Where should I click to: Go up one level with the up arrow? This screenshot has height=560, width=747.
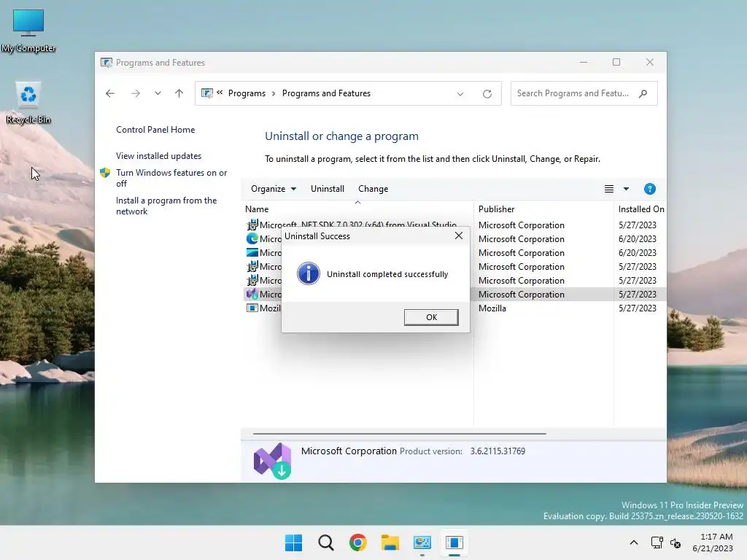(x=179, y=93)
